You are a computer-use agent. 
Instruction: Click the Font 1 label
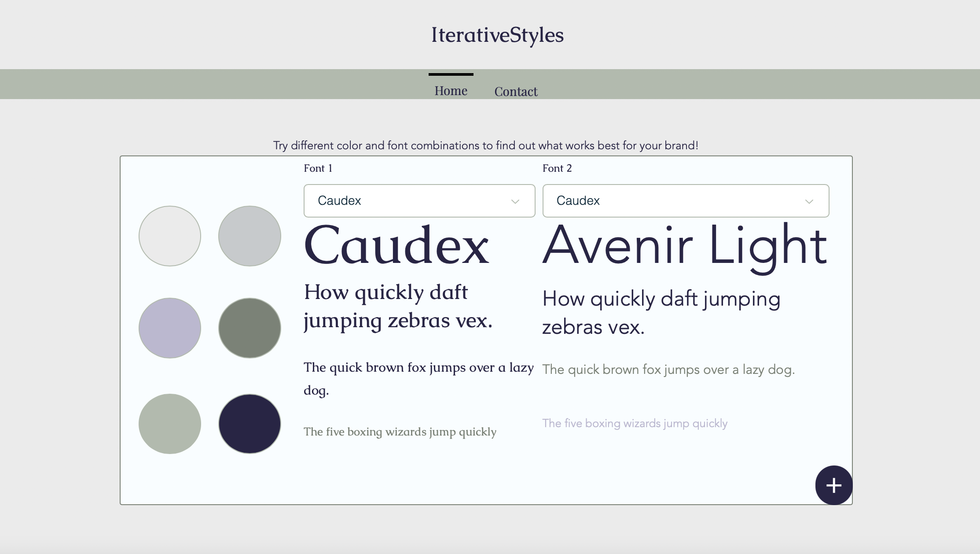click(318, 168)
